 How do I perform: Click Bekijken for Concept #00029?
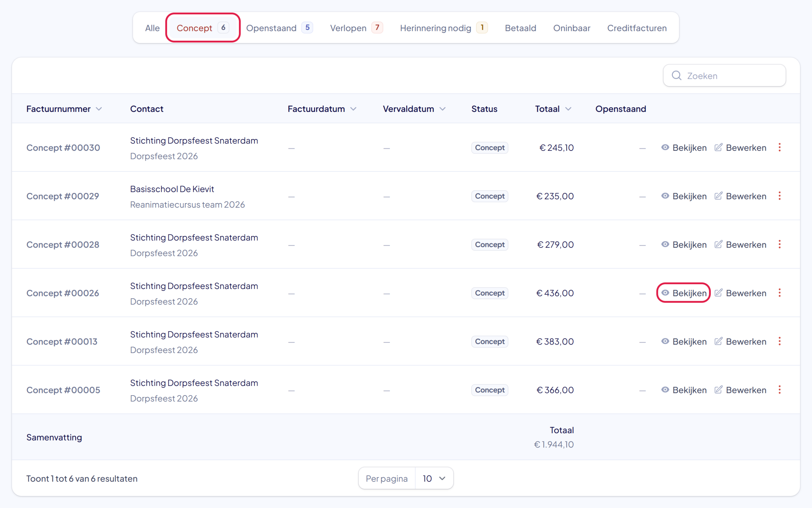[684, 196]
